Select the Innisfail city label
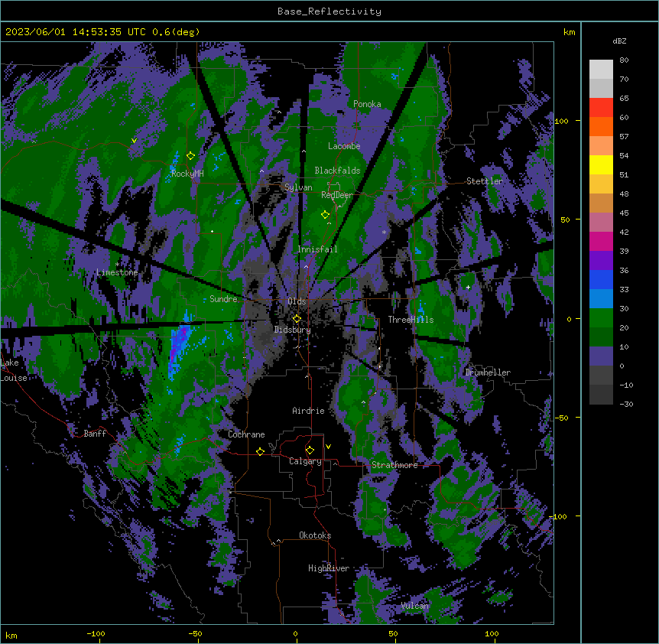 317,249
